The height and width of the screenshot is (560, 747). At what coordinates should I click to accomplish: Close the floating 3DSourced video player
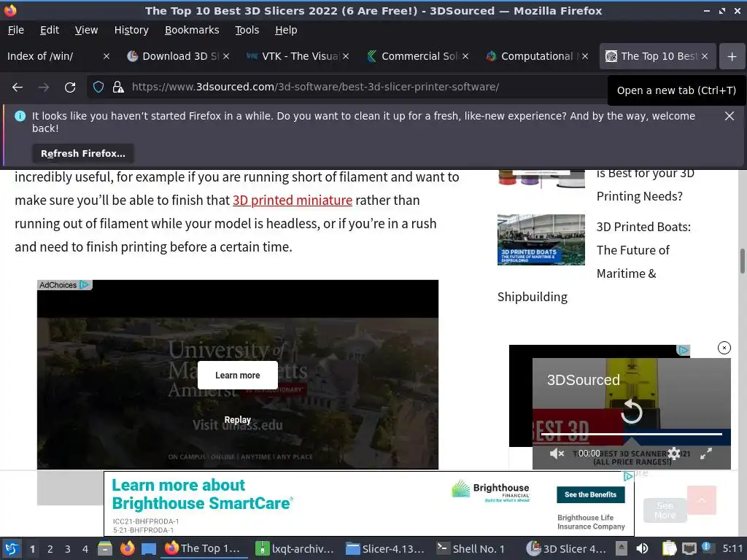(x=724, y=348)
